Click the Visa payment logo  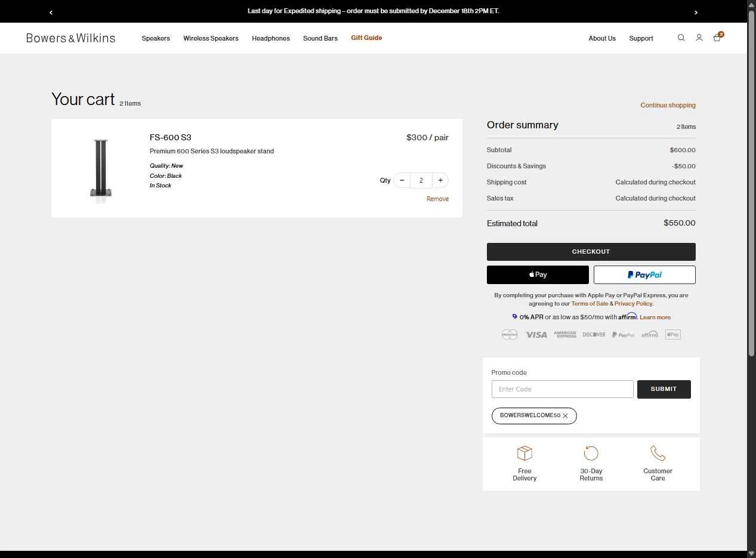[x=536, y=335]
